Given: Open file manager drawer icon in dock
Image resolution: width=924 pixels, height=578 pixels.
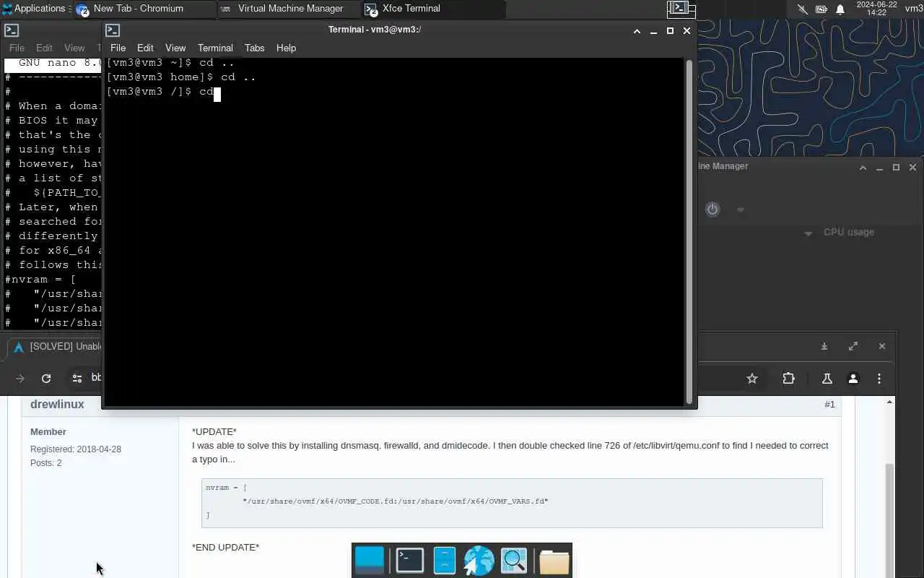Looking at the screenshot, I should (x=445, y=561).
